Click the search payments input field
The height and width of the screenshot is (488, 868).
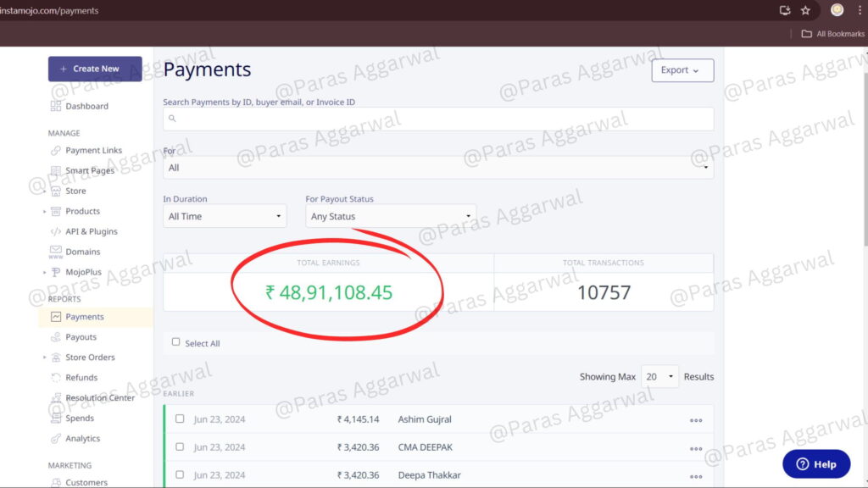tap(438, 119)
